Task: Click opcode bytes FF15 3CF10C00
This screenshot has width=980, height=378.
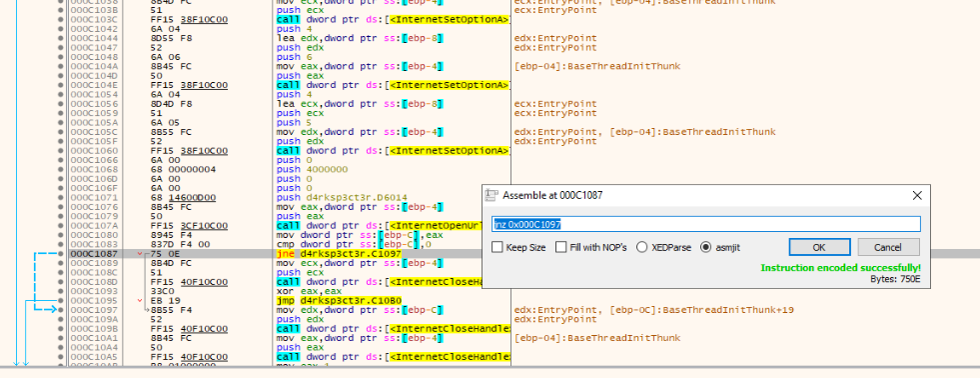Action: click(190, 225)
